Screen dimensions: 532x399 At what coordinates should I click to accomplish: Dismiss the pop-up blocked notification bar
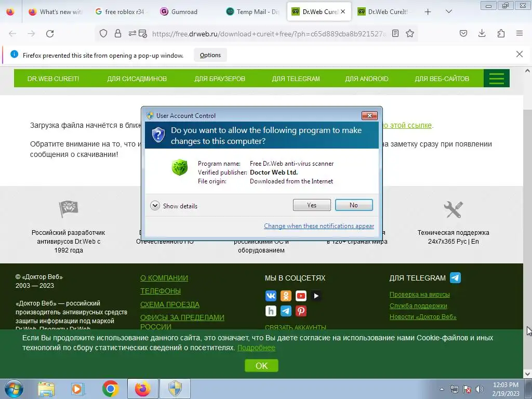(520, 54)
